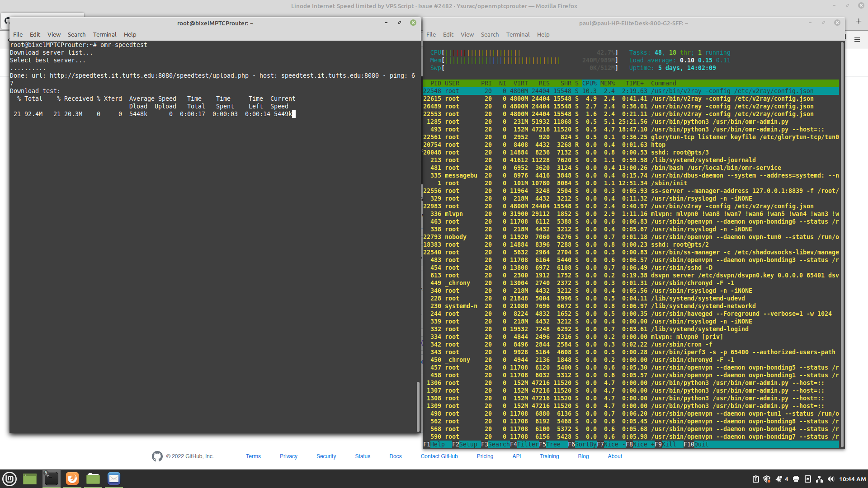
Task: Open the network connections tray icon
Action: tap(819, 479)
